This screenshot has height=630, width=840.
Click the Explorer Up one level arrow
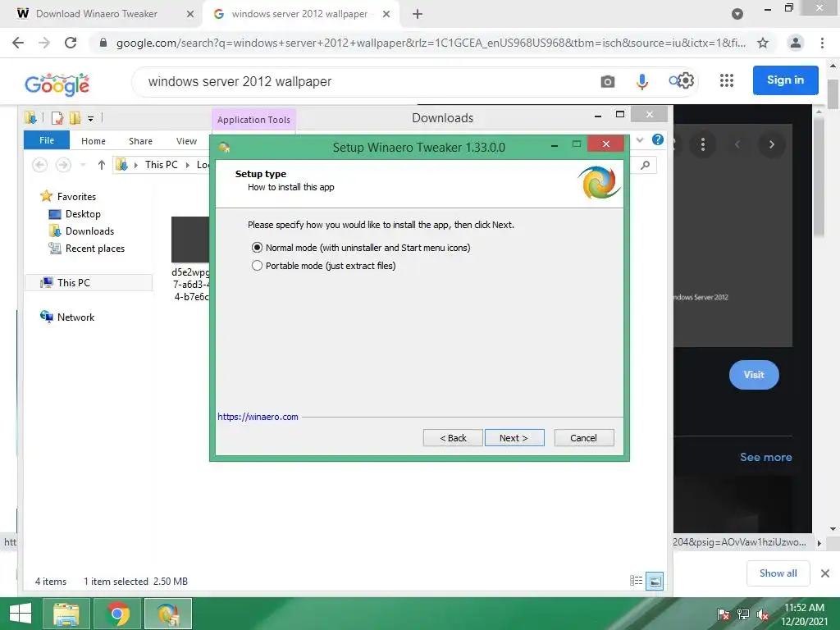click(101, 165)
